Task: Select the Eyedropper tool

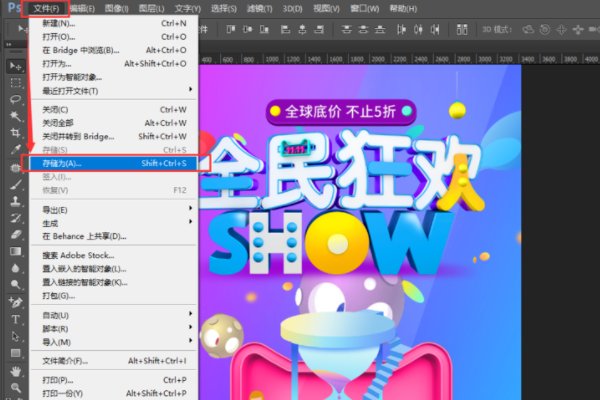Action: [x=14, y=150]
